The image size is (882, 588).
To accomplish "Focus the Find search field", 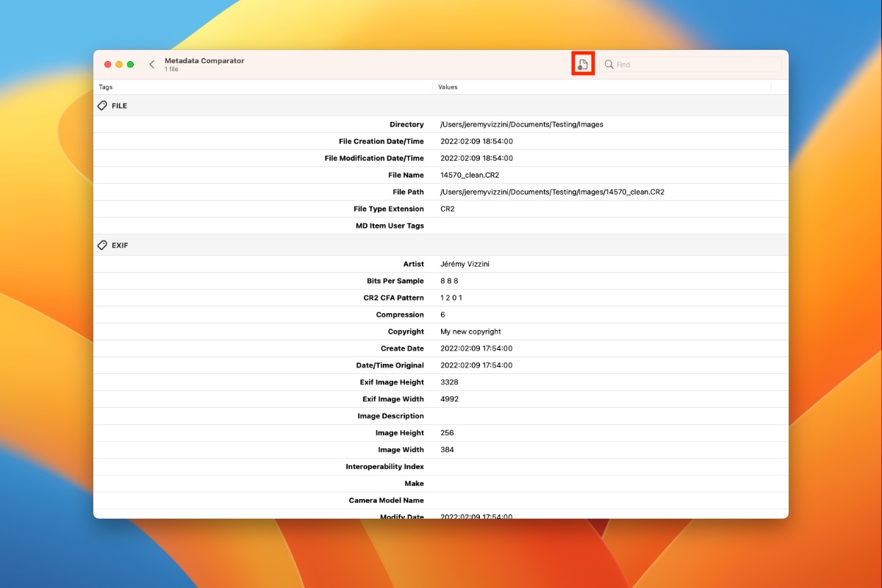I will click(690, 65).
